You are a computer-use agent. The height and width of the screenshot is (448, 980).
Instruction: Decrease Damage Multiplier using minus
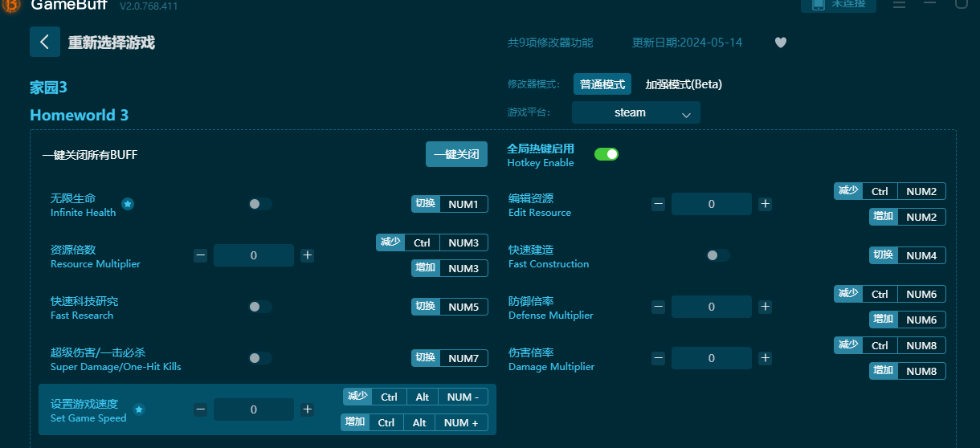(659, 358)
